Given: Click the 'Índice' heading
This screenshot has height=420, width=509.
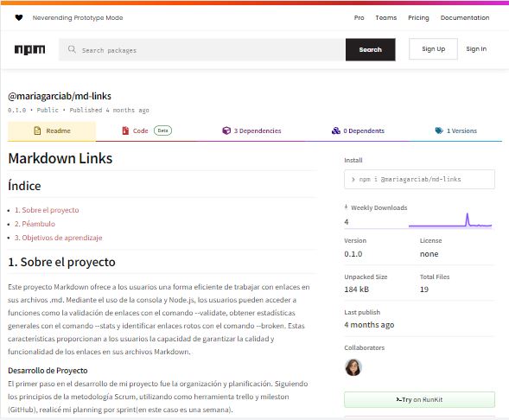Looking at the screenshot, I should point(24,186).
